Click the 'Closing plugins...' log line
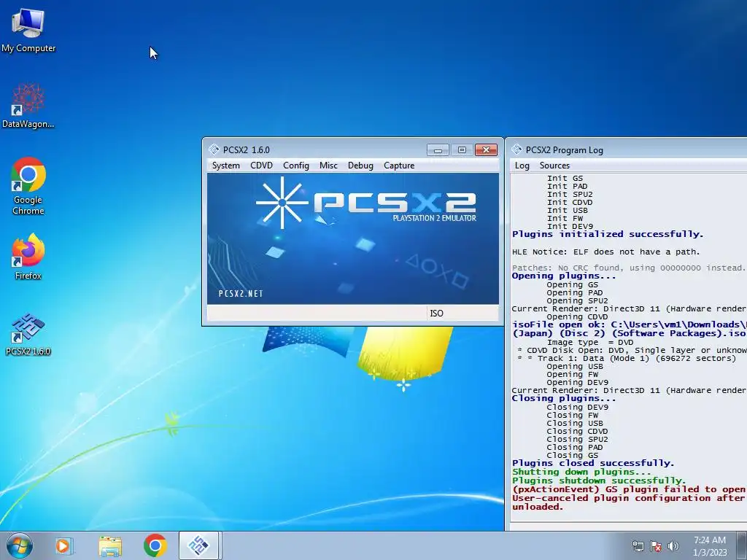This screenshot has width=747, height=560. coord(564,398)
